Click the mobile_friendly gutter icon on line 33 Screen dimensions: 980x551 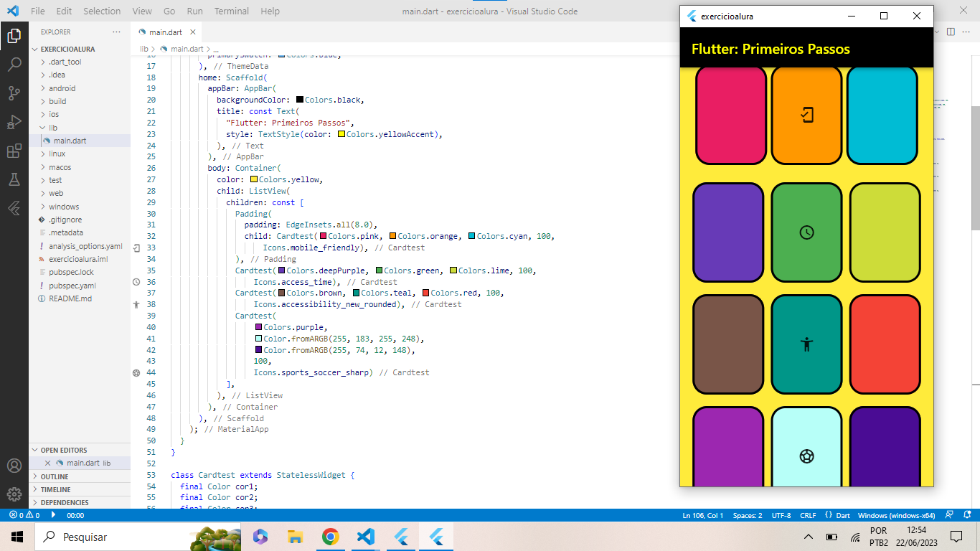136,248
